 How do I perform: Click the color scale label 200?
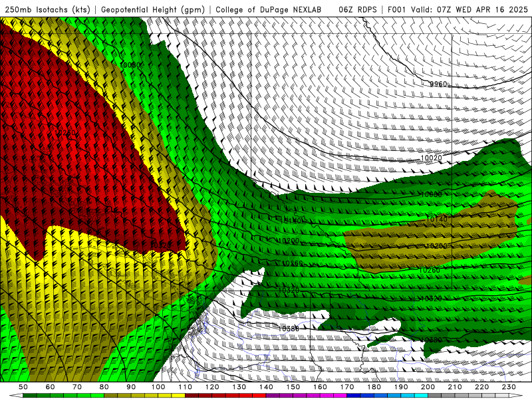tap(428, 387)
